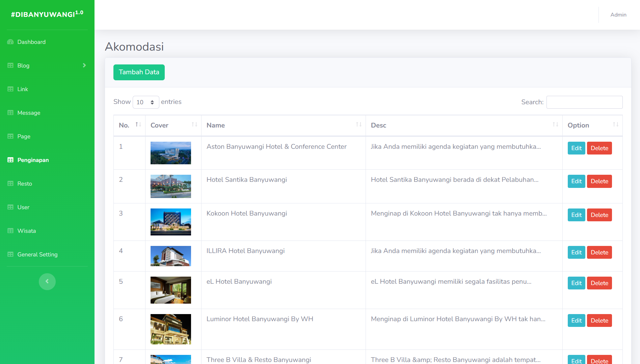Open the Show entries count dropdown
Screen dimensions: 640x364
(x=146, y=102)
